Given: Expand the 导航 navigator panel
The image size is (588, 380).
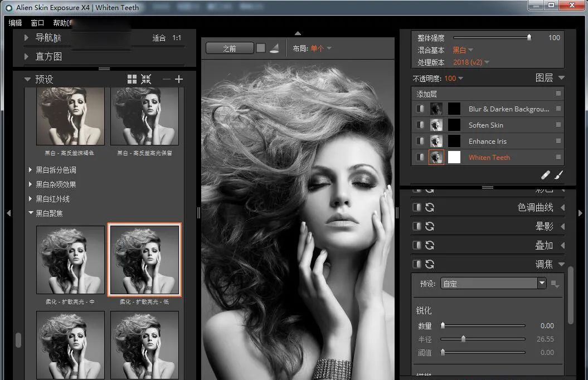Looking at the screenshot, I should point(26,37).
